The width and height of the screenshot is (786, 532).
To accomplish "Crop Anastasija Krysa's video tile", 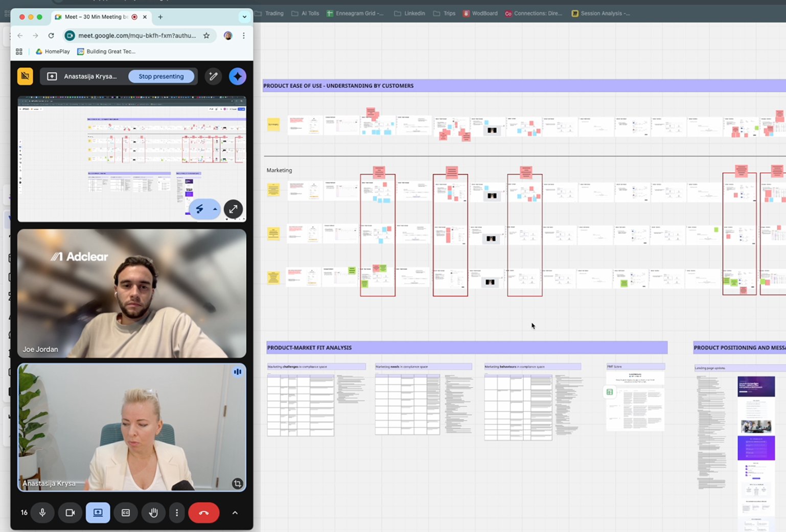I will 237,483.
